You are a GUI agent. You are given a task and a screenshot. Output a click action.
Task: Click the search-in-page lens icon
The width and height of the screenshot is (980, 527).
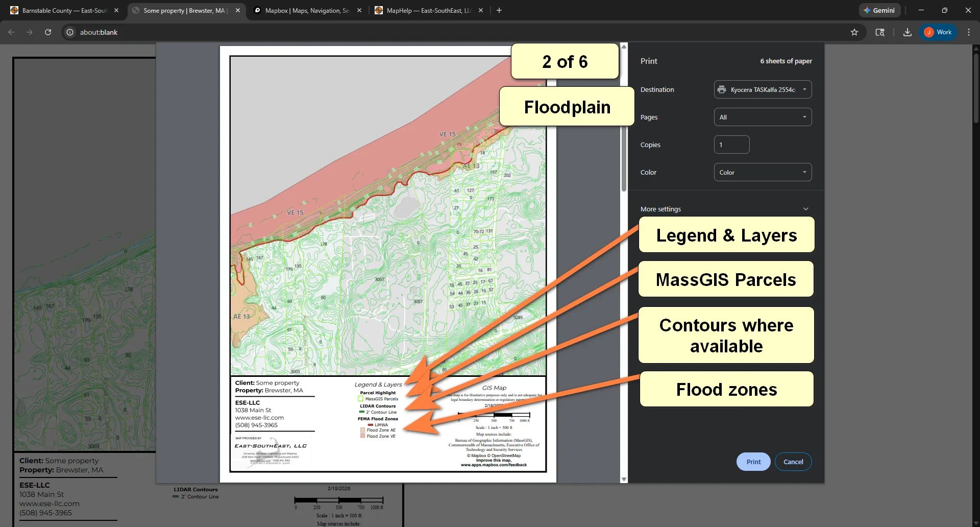pyautogui.click(x=880, y=32)
